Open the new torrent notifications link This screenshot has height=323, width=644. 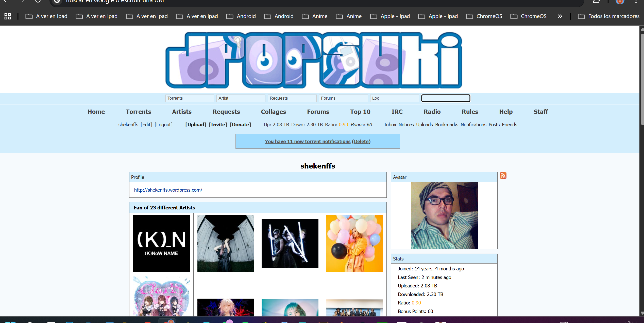coord(308,141)
